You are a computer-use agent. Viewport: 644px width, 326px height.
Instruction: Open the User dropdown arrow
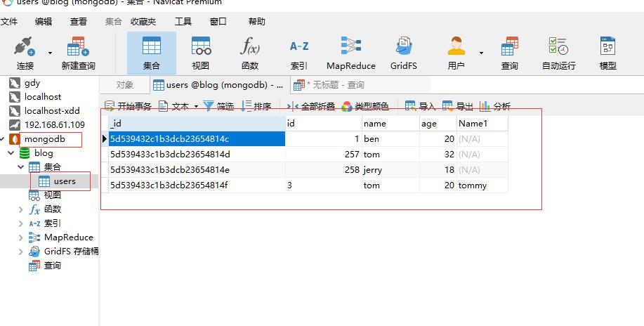[x=481, y=53]
